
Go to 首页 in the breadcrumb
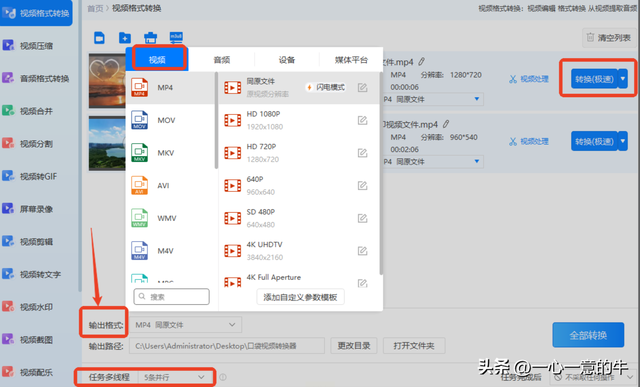click(x=95, y=8)
